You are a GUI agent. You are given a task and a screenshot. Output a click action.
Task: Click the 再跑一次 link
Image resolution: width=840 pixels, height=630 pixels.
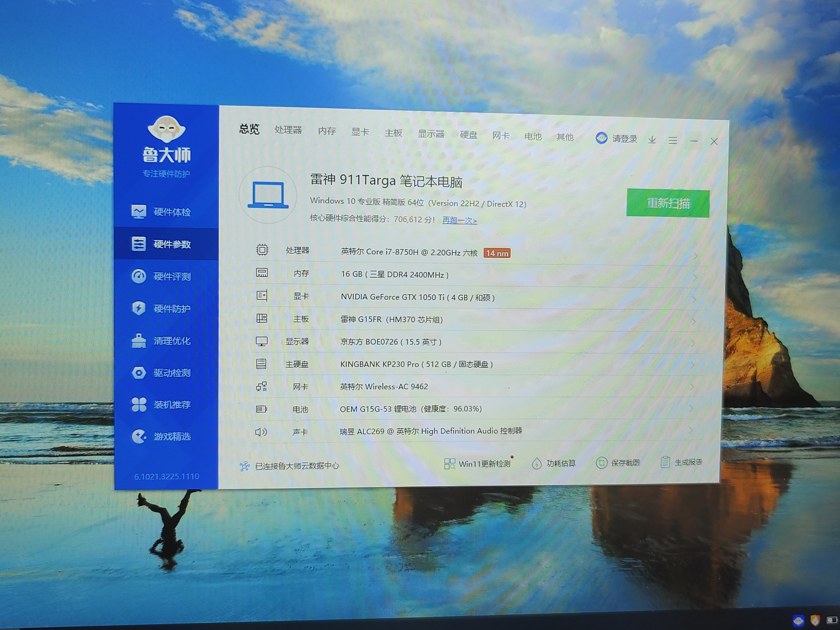(x=460, y=220)
